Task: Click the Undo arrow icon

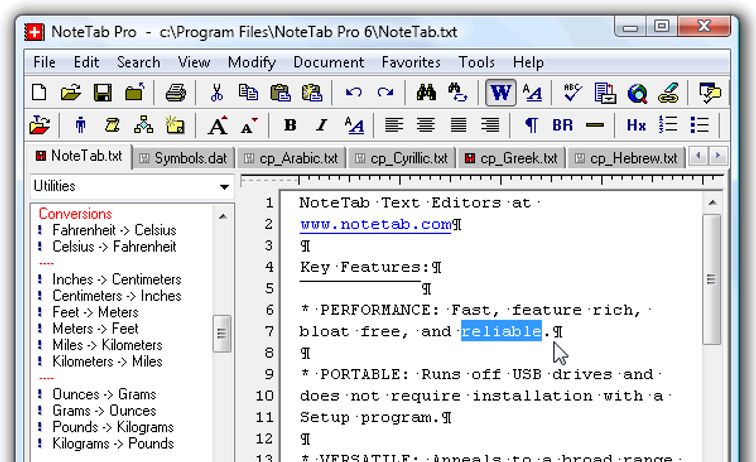Action: point(353,94)
